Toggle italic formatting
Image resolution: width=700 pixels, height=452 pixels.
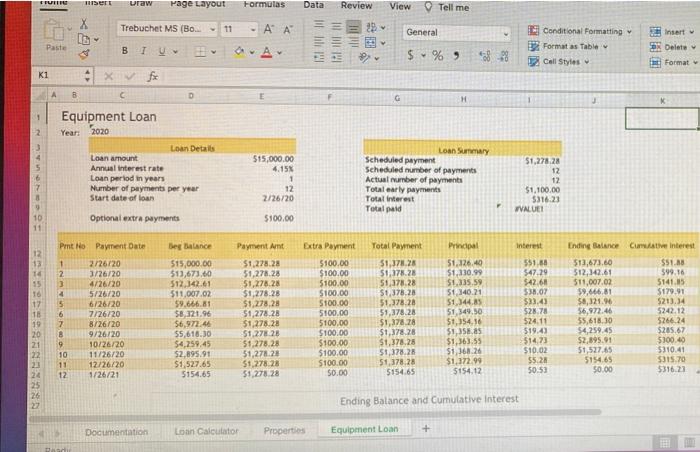coord(144,51)
